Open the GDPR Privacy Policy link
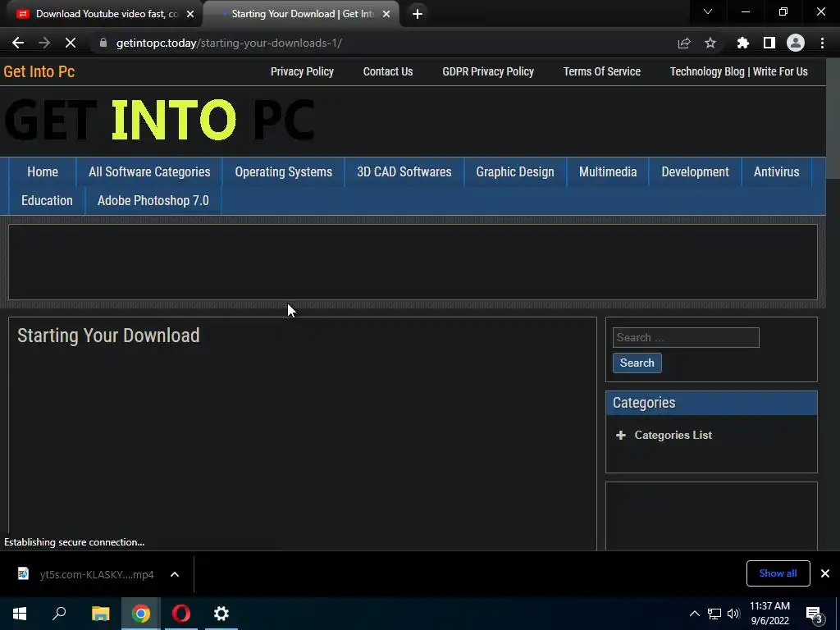The image size is (840, 630). 488,71
